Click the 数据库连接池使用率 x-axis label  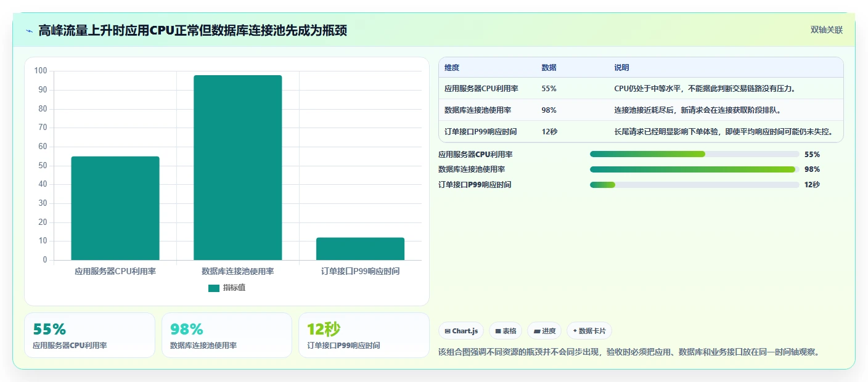(x=238, y=272)
